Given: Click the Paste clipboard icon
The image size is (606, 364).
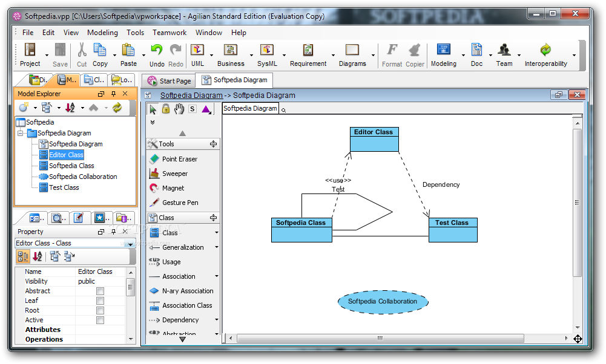Looking at the screenshot, I should point(128,50).
